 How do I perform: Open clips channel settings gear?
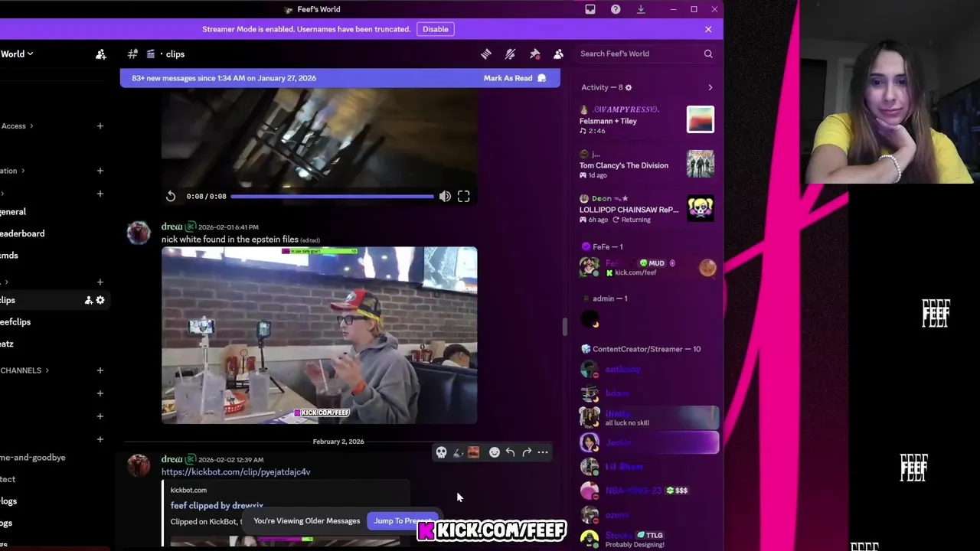100,300
